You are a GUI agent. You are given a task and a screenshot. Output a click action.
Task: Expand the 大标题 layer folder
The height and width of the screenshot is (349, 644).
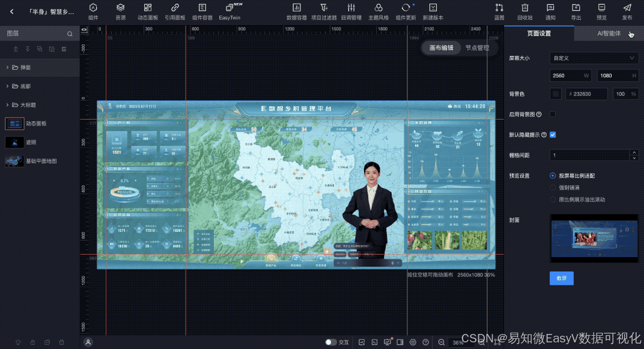tap(7, 105)
